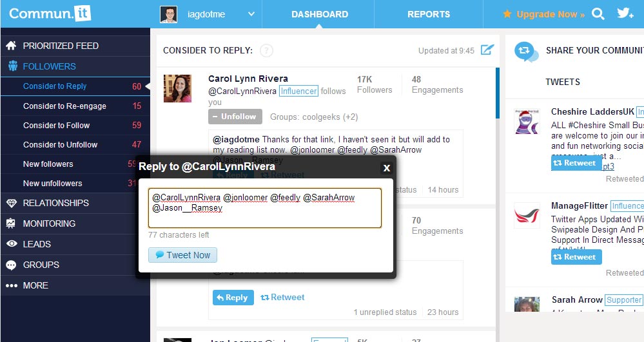The image size is (644, 342).
Task: Click the Influencer badge of CarolLynnRivera
Action: coord(298,91)
